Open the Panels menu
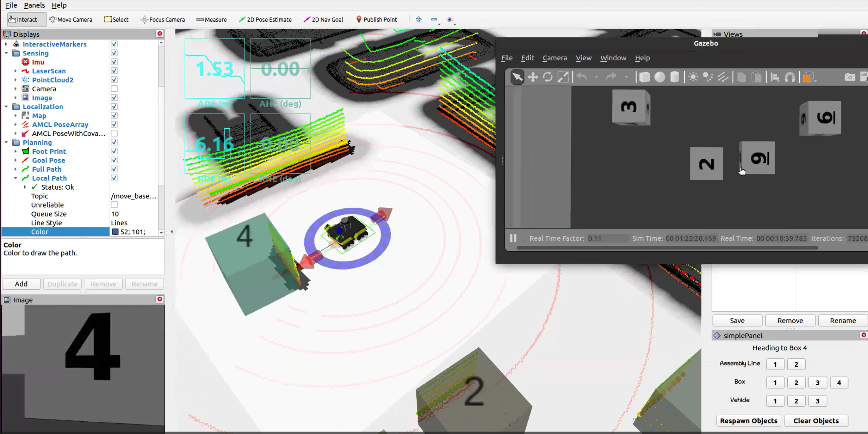868x434 pixels. 34,5
